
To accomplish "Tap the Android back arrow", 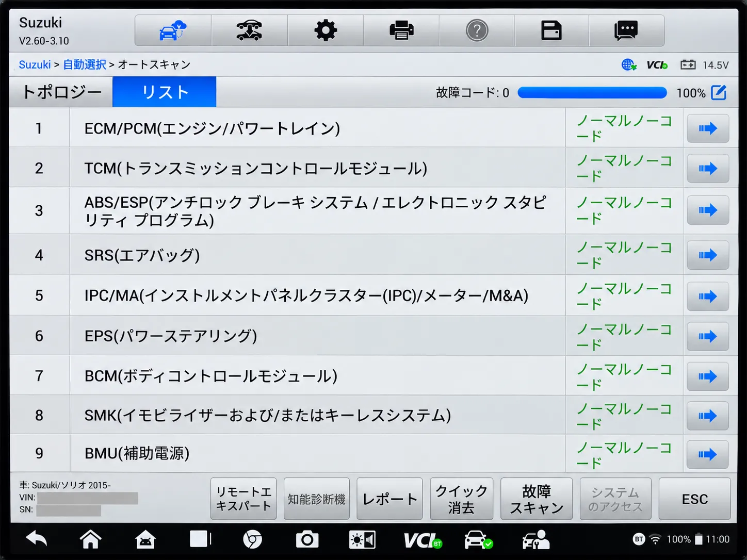I will (x=37, y=539).
